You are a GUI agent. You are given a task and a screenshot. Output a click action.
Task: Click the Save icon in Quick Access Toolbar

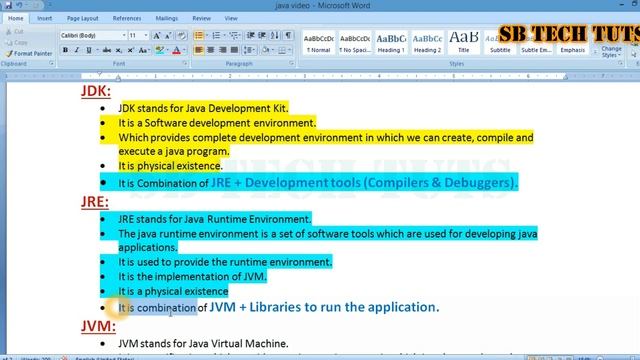[9, 5]
